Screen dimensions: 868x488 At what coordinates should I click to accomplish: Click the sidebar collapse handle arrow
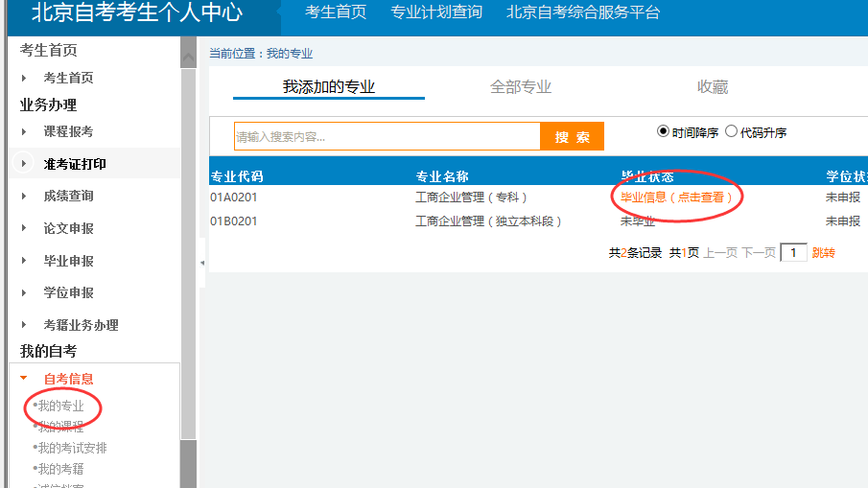201,262
